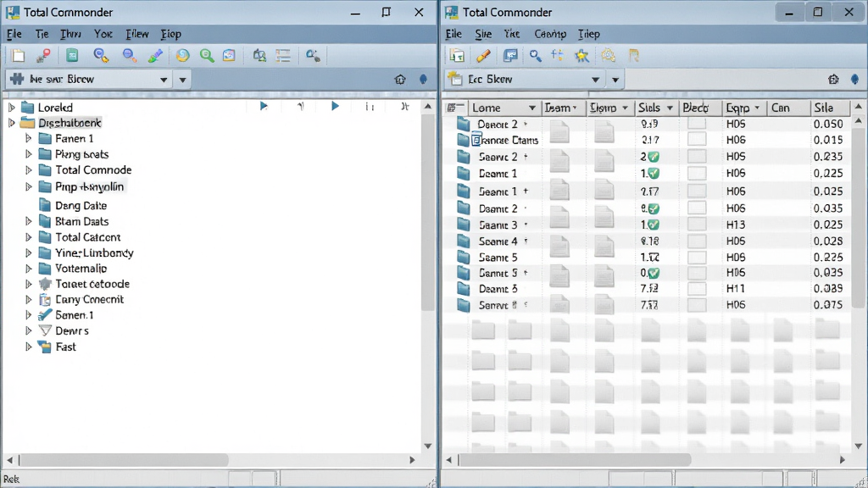Tick the Bledo checkbox in the 'Seame 4' row
This screenshot has width=868, height=488.
697,241
